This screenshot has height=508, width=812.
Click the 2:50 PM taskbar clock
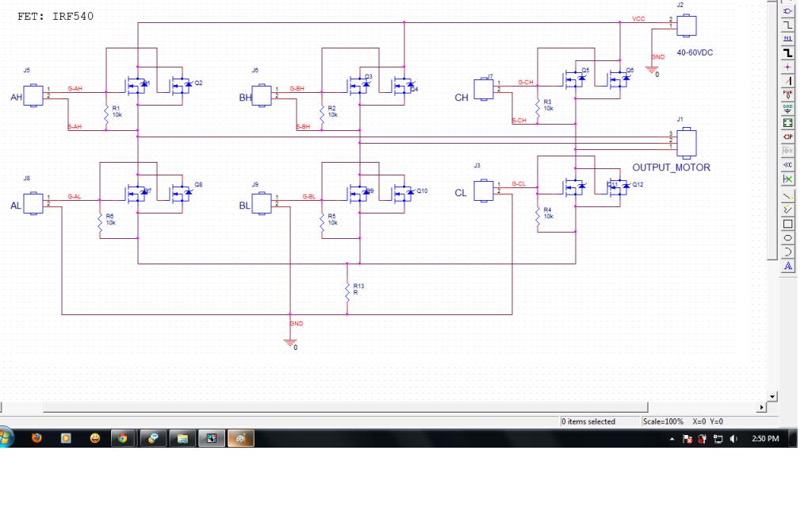point(765,438)
